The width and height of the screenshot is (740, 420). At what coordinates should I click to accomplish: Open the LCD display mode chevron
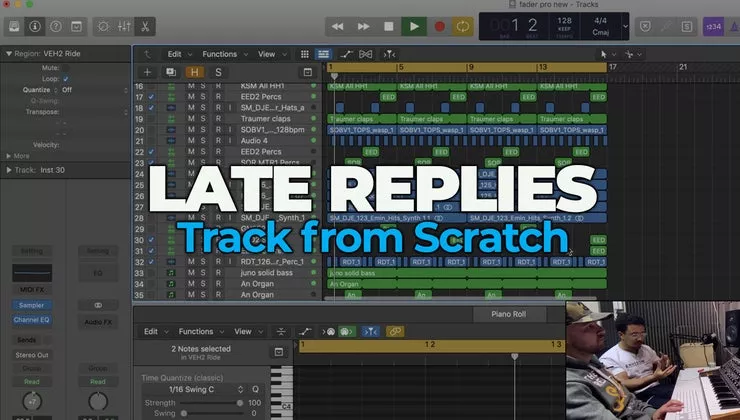click(x=625, y=26)
